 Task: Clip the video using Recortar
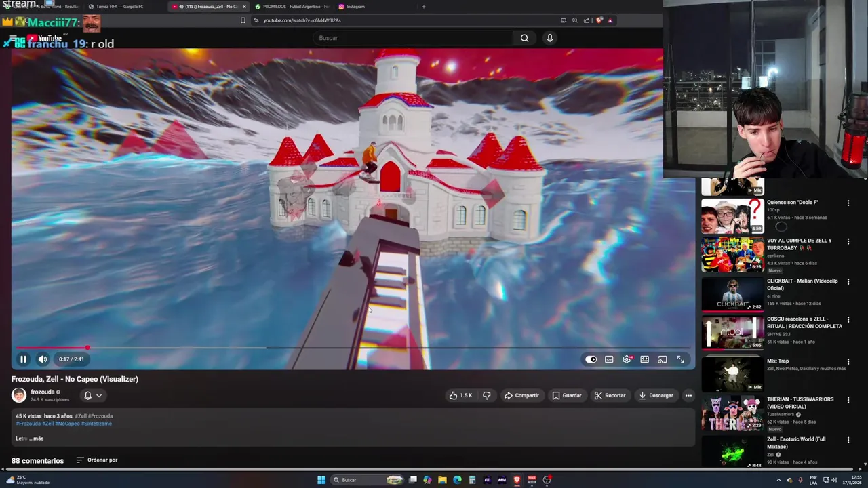pyautogui.click(x=610, y=395)
